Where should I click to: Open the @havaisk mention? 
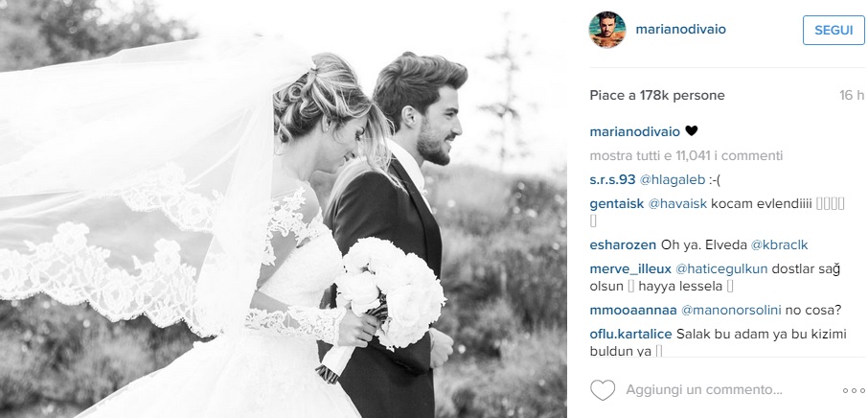(677, 204)
